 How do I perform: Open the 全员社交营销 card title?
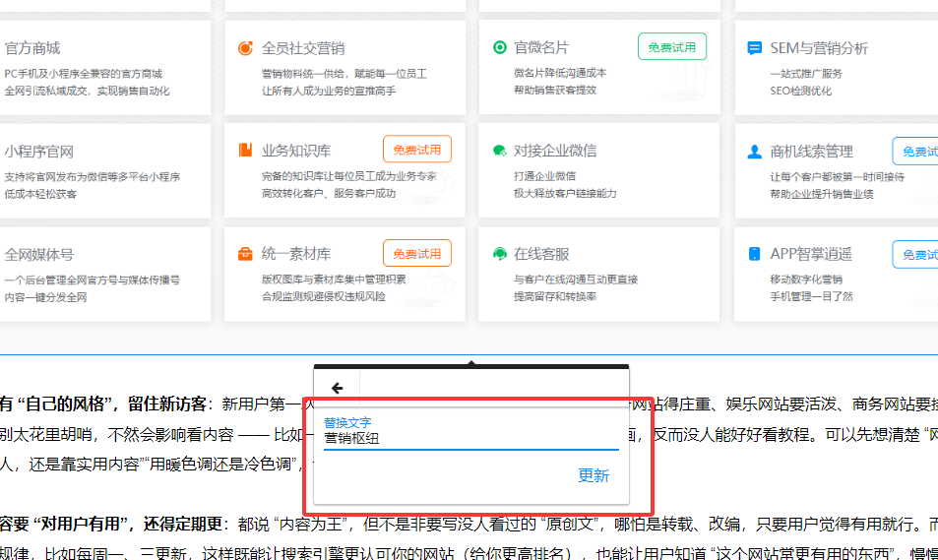point(303,48)
